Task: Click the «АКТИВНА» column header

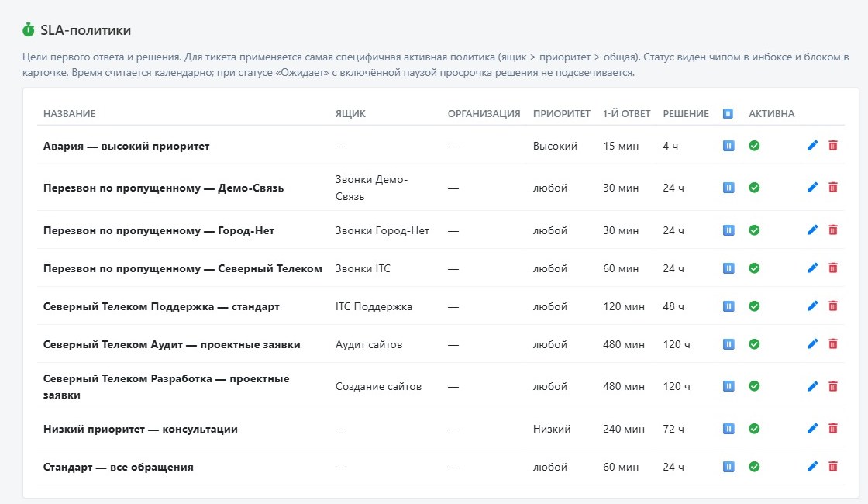Action: pos(771,113)
